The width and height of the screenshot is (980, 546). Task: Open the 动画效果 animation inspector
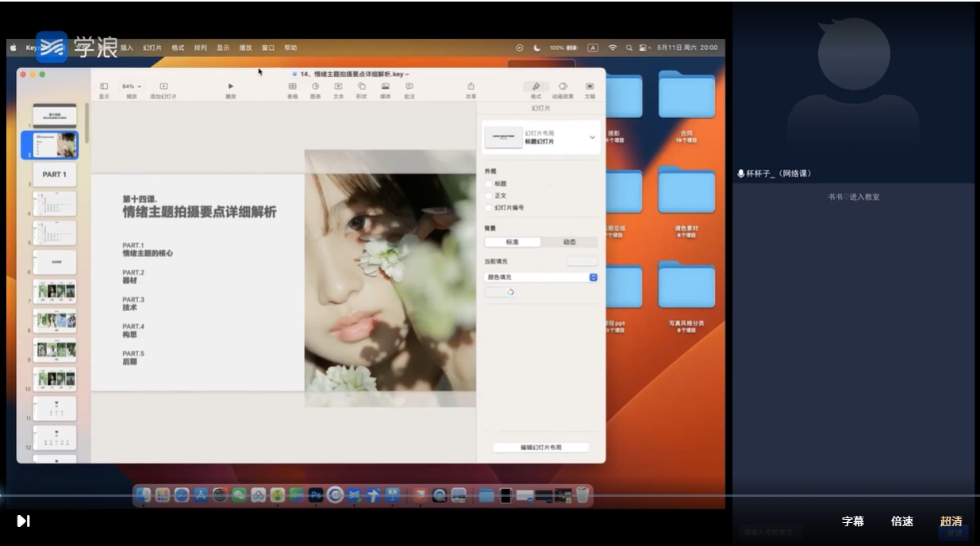pyautogui.click(x=563, y=87)
